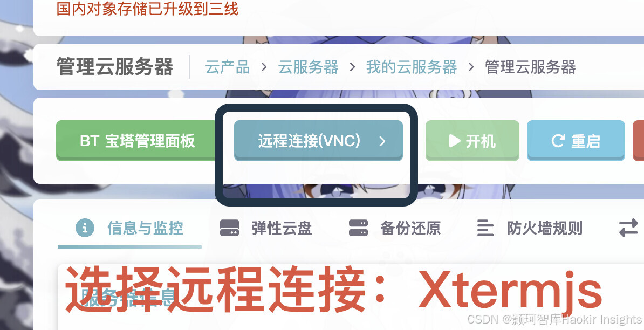The height and width of the screenshot is (330, 644).
Task: Open the 云服务器 breadcrumb link
Action: tap(308, 67)
